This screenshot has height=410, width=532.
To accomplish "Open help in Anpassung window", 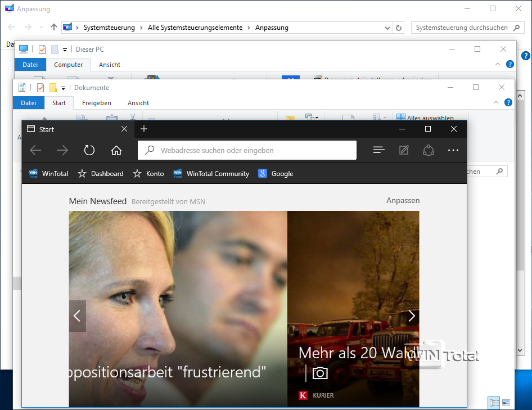I will pos(526,56).
